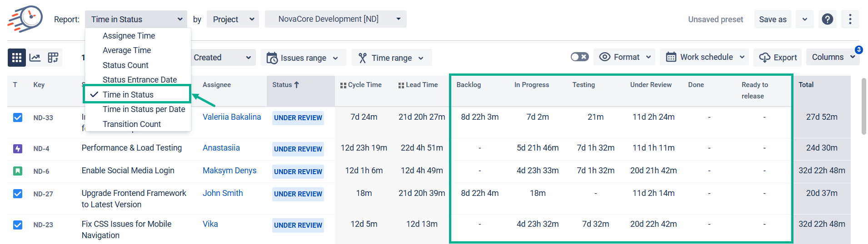The width and height of the screenshot is (868, 244).
Task: Click the ND-4 epic issue type icon
Action: coord(18,148)
